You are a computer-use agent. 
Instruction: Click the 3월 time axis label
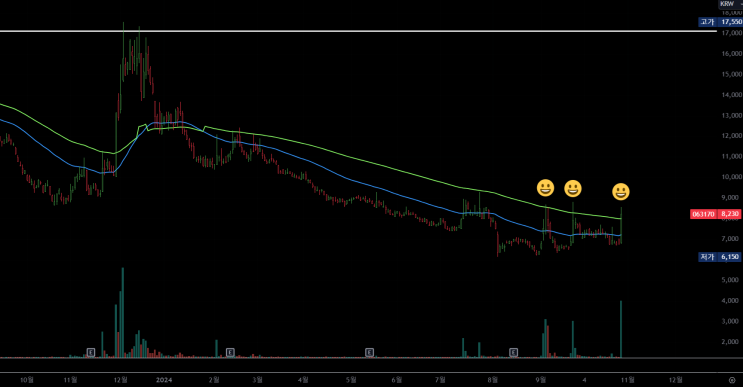[257, 379]
